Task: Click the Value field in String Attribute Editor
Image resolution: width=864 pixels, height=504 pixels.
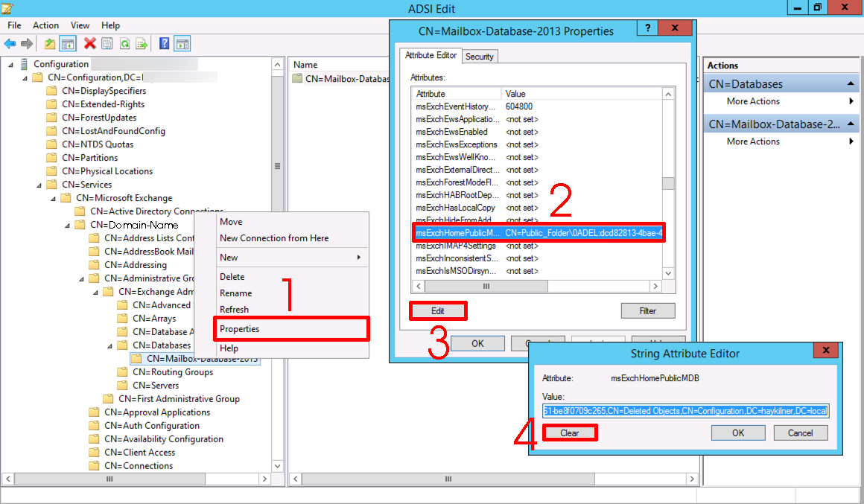Action: 685,411
